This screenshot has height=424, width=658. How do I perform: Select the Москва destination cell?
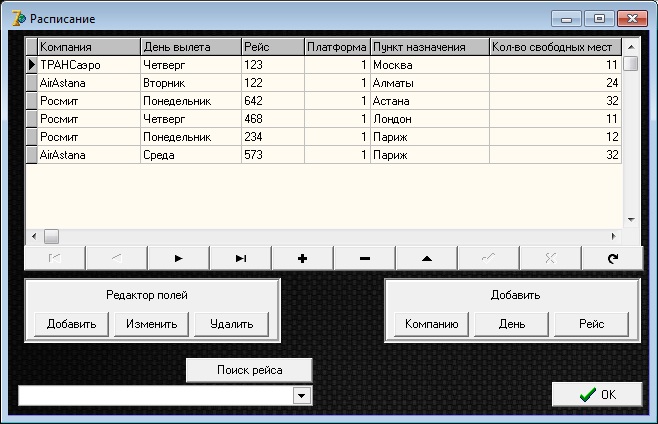coord(430,65)
